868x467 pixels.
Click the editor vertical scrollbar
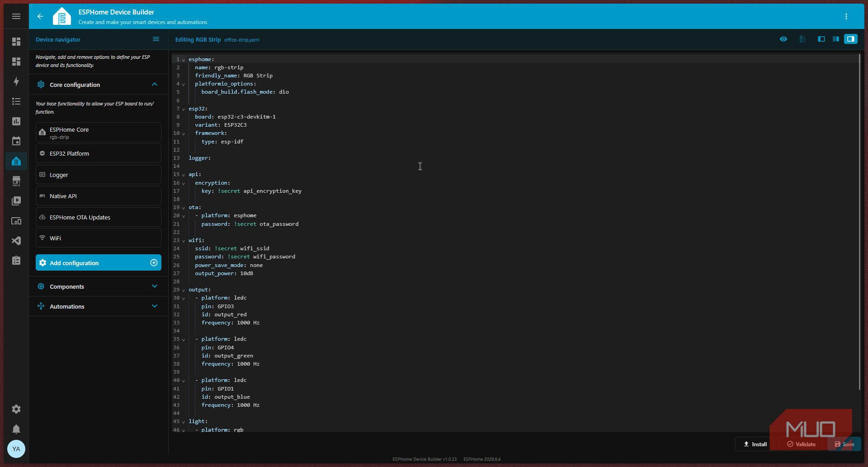point(859,222)
